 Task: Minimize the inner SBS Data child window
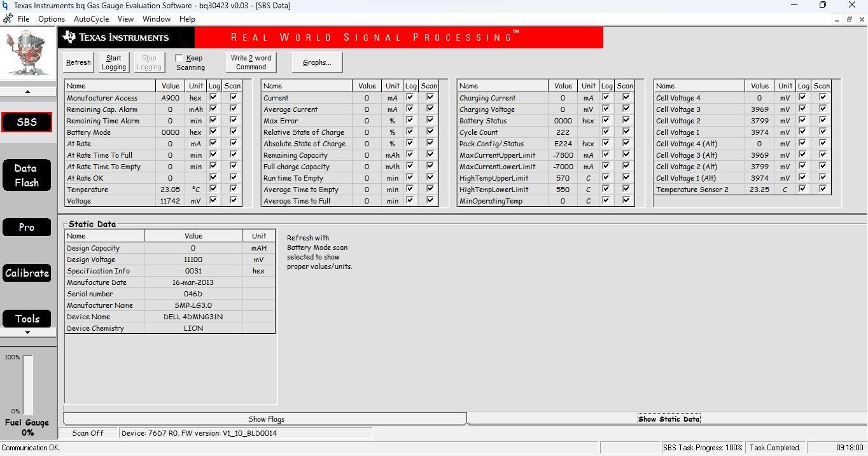[x=836, y=19]
